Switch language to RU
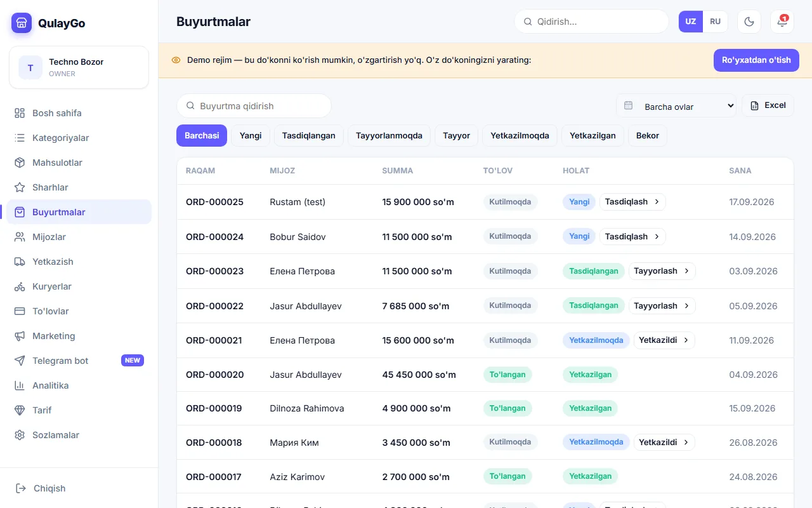Viewport: 812px width, 508px height. point(716,22)
